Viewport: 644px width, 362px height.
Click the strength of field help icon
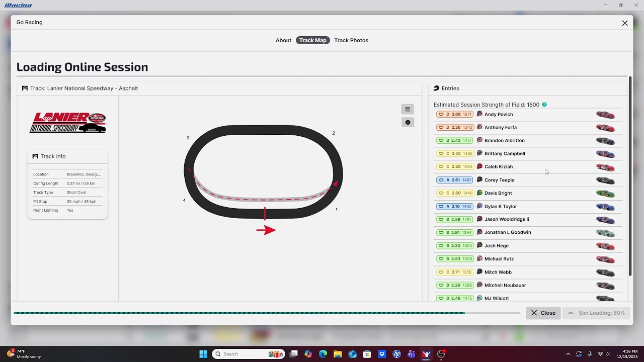(544, 105)
